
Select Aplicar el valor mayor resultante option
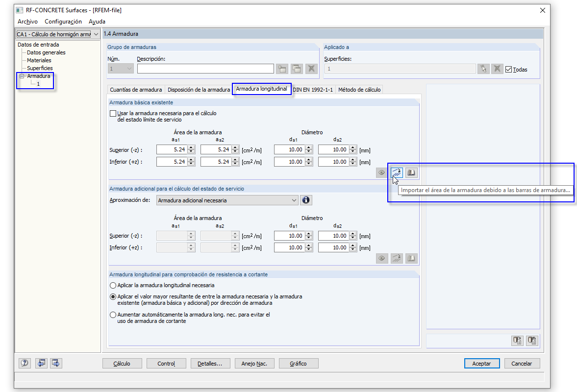113,297
